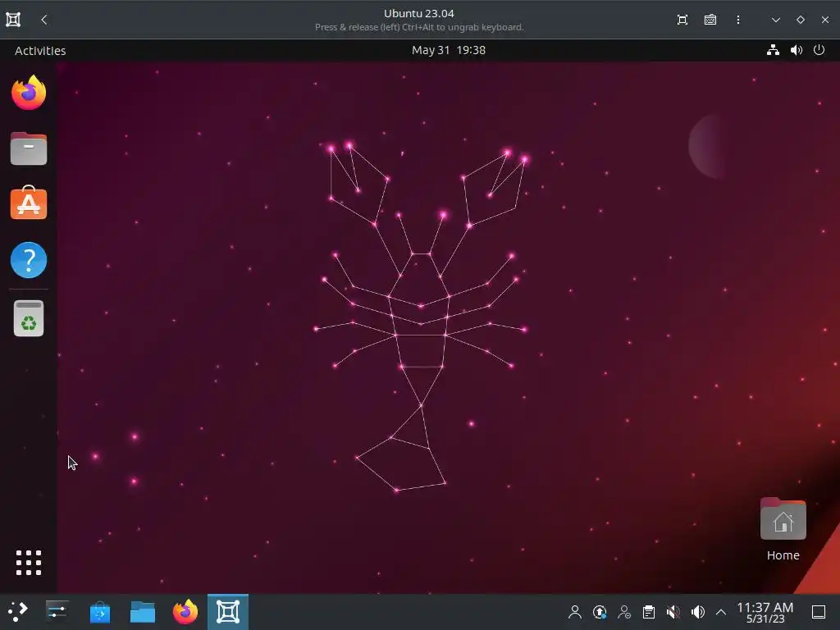Open the updates notifier tray icon

point(600,612)
